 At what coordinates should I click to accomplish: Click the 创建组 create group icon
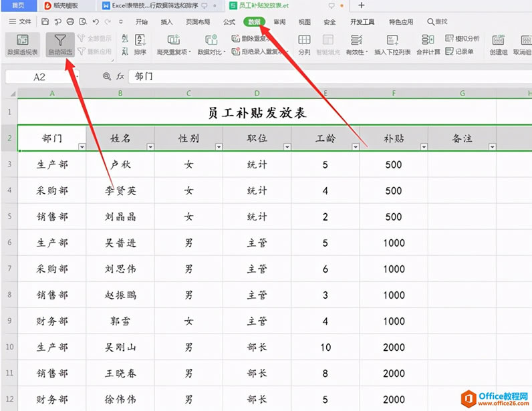498,40
